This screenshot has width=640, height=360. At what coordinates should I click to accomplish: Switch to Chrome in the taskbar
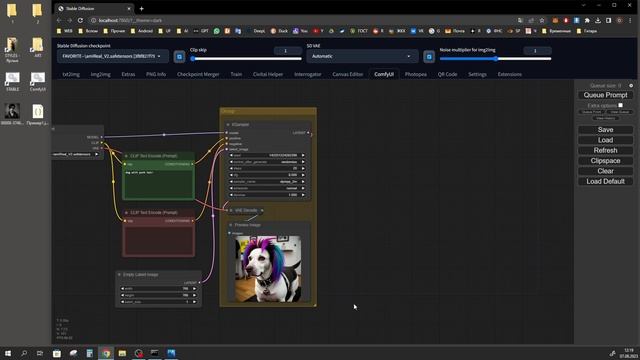[106, 353]
